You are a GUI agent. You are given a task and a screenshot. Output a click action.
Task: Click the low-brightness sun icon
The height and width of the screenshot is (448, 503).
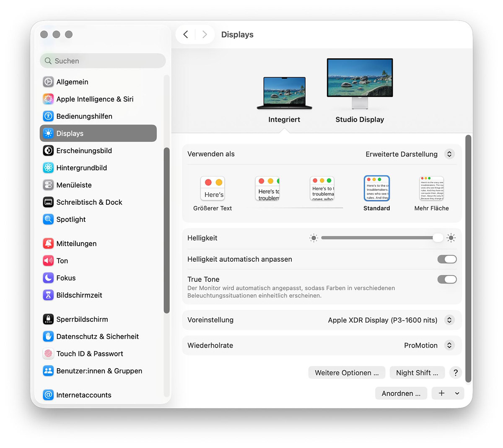(314, 238)
